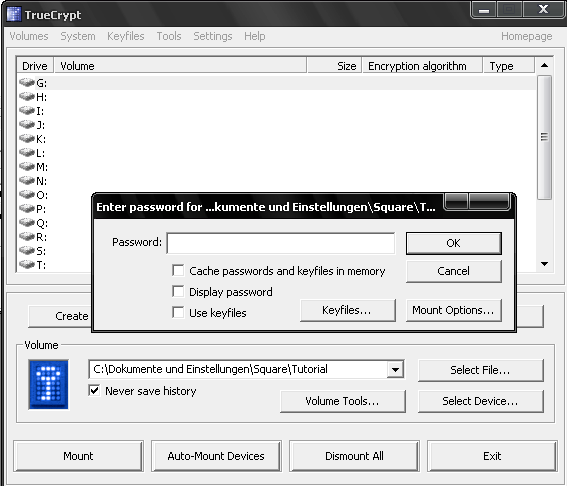
Task: Click the Create Volume button
Action: pos(60,316)
